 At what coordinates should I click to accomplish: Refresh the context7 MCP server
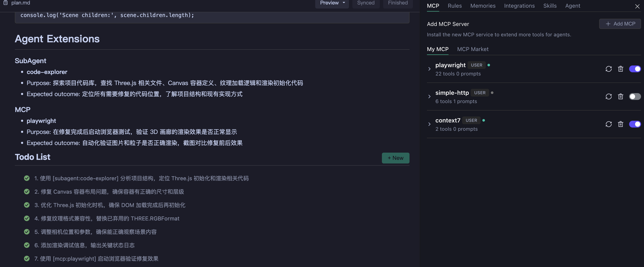(x=609, y=124)
